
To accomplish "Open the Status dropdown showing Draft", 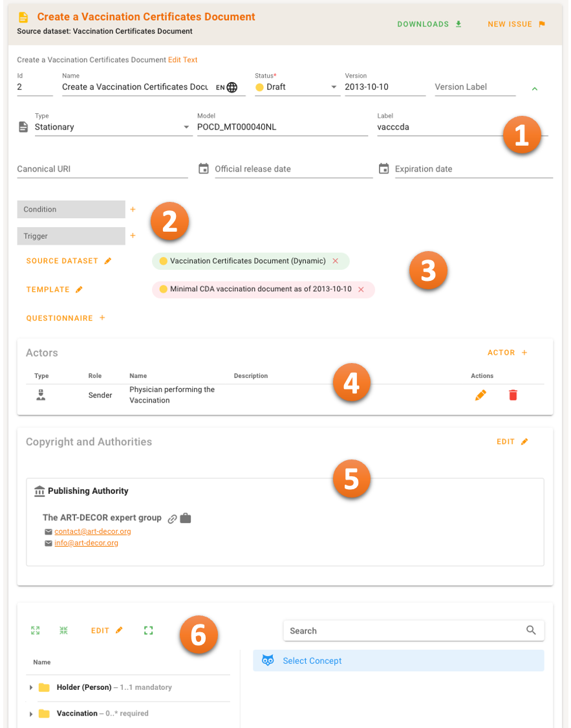I will [x=334, y=87].
